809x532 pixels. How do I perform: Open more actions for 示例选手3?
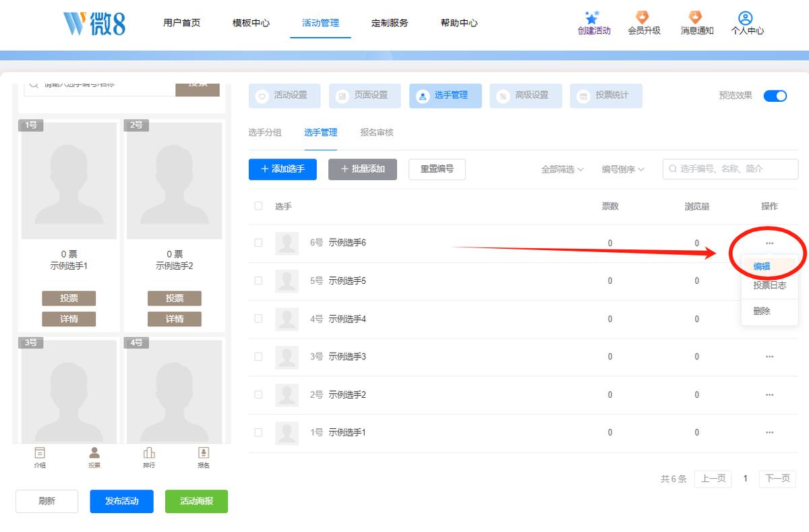769,357
